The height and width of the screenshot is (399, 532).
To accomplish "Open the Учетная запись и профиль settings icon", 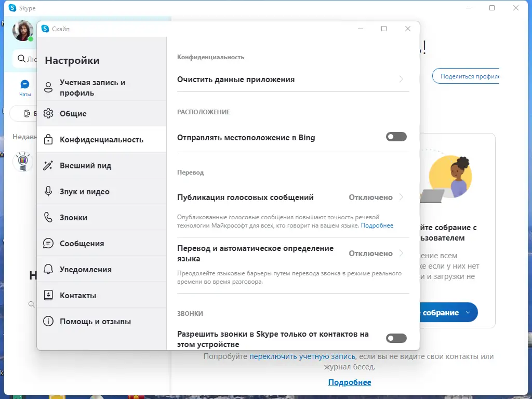I will [x=48, y=87].
